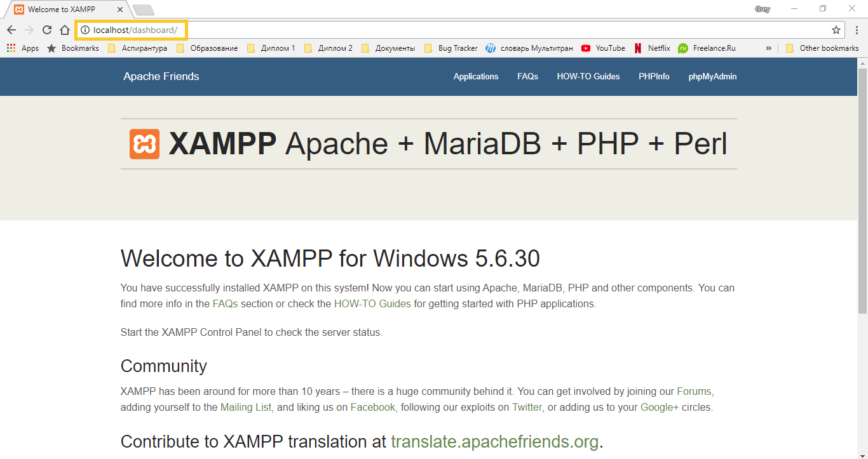Bookmark this page with the star icon

tap(836, 30)
